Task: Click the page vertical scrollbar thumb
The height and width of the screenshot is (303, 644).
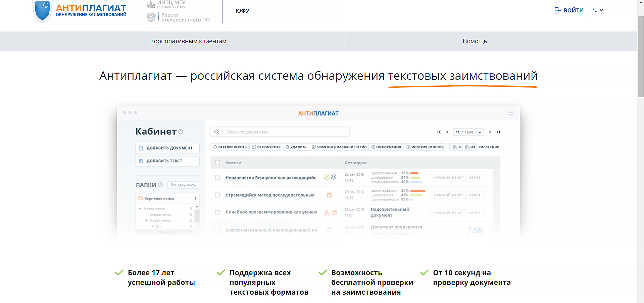Action: coord(641,57)
